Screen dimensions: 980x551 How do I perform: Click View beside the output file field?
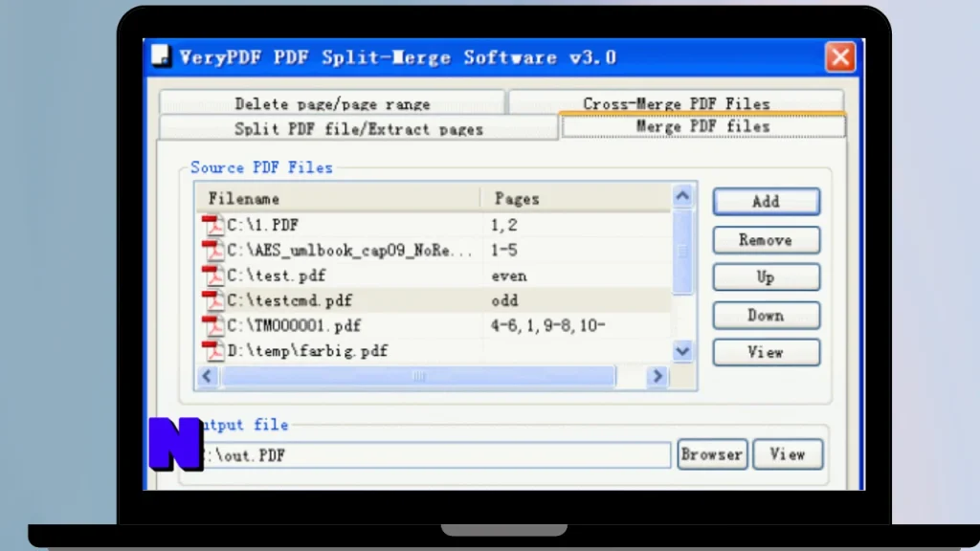pos(788,454)
